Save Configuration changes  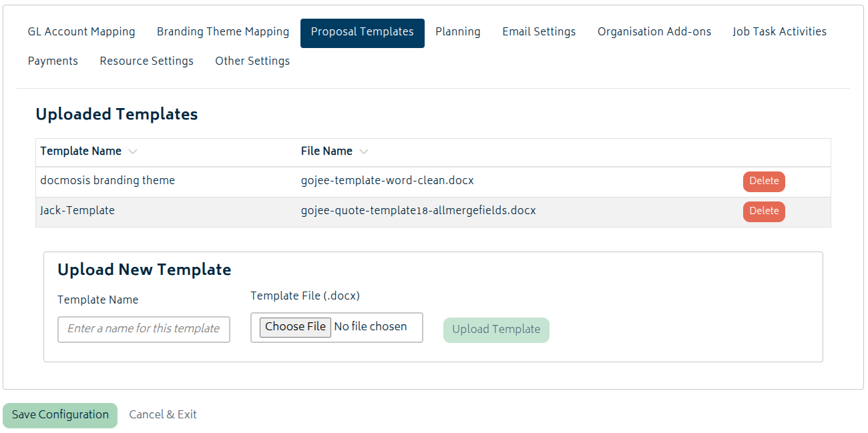[60, 415]
